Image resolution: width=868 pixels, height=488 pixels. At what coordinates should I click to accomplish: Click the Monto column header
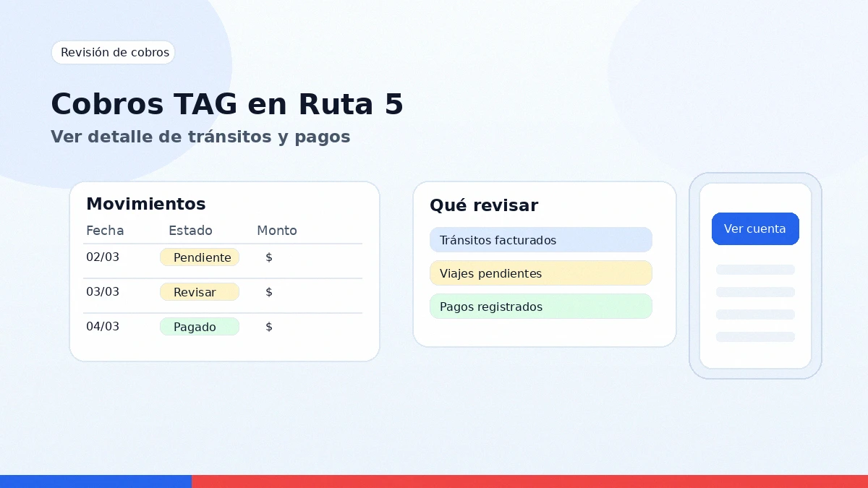277,231
